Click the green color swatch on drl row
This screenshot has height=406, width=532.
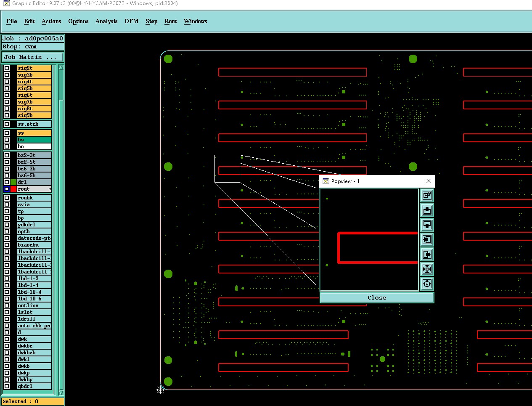click(13, 182)
